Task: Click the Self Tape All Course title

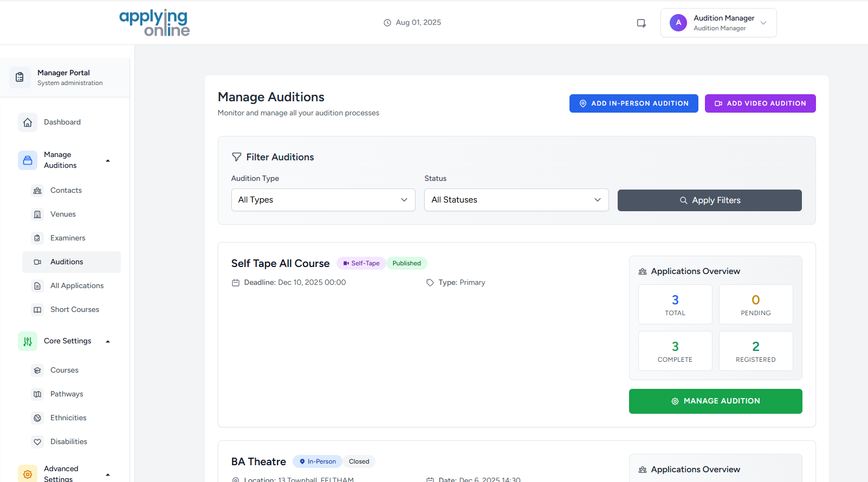Action: [281, 263]
